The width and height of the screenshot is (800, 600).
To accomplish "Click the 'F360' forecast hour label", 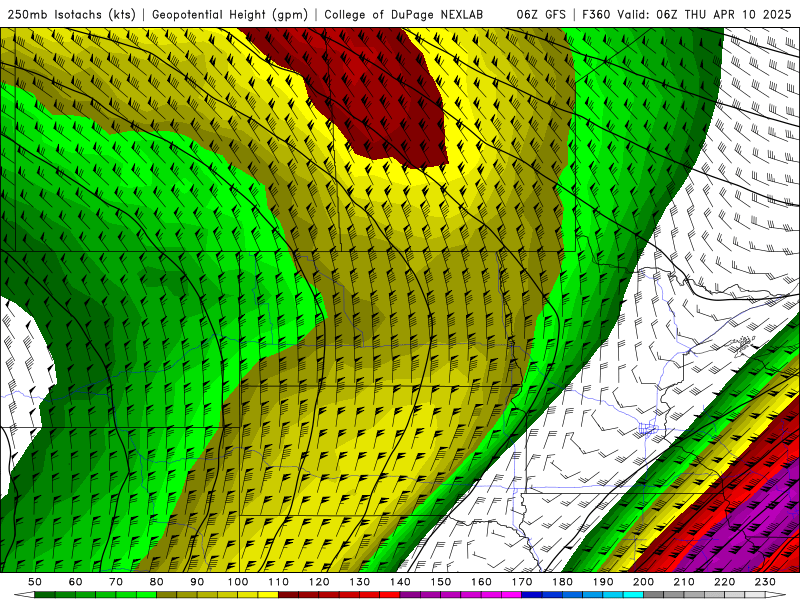I will [x=596, y=15].
